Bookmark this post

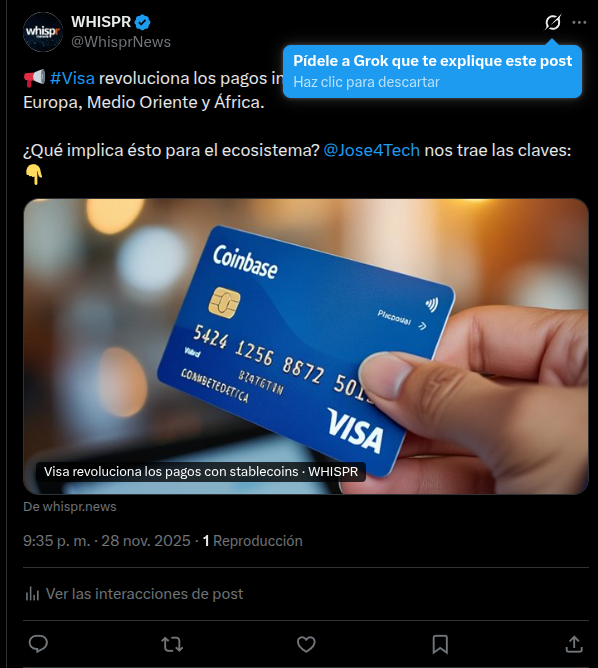[440, 644]
